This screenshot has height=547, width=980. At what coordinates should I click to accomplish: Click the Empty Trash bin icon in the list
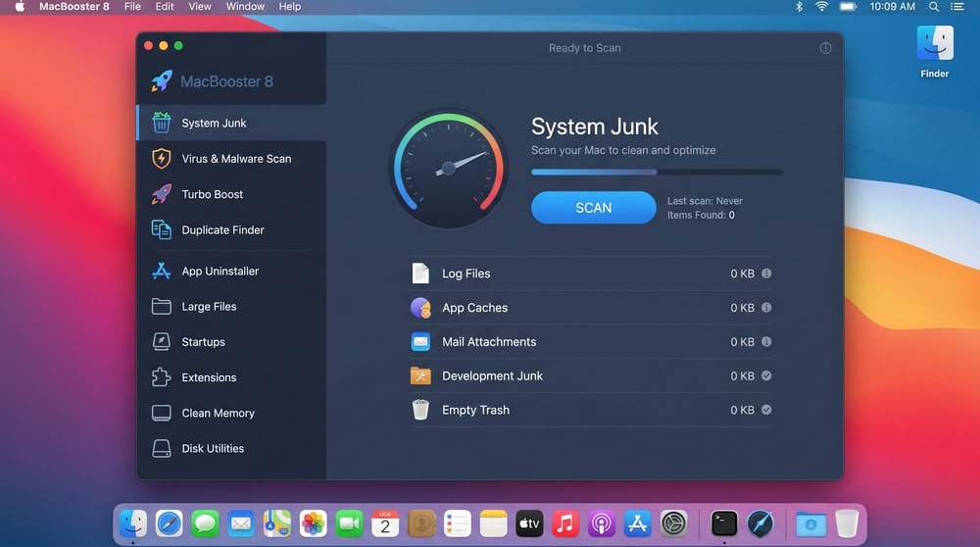(420, 410)
